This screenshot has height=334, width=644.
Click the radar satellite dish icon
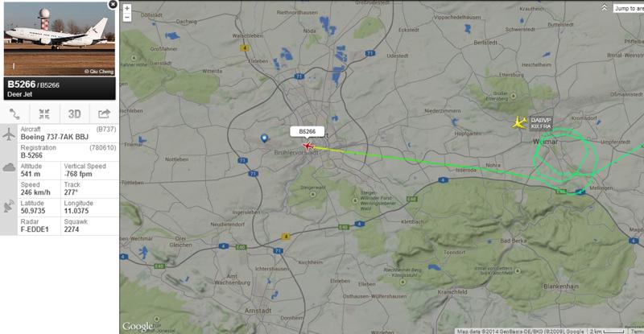tap(9, 206)
